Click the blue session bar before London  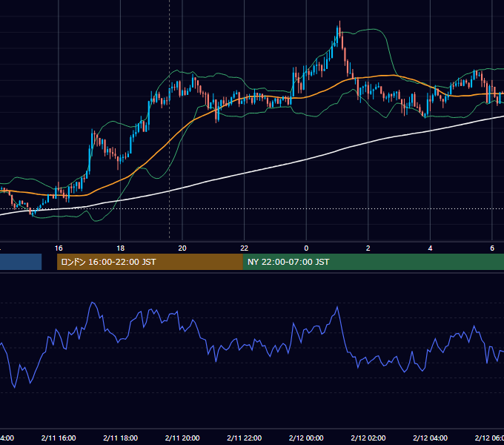21,262
